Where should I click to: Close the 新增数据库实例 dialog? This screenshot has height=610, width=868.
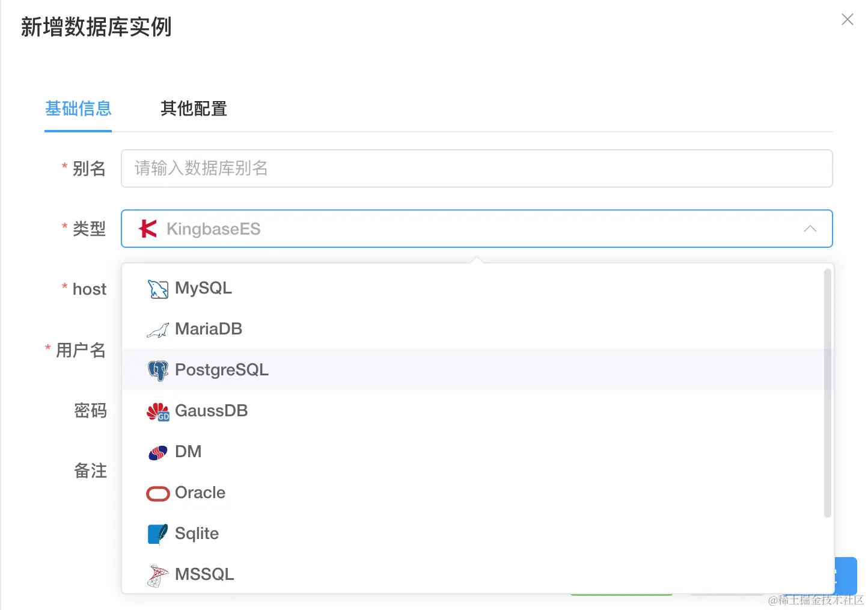coord(848,19)
